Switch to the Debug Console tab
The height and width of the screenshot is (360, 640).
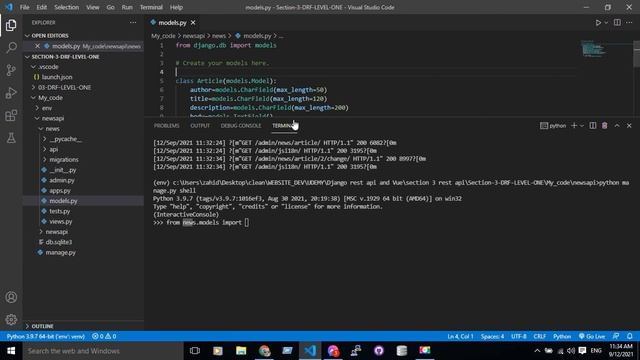click(241, 126)
